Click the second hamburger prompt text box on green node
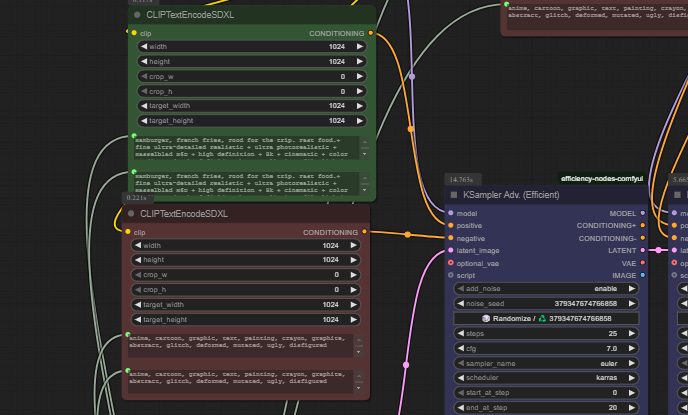 [x=247, y=183]
